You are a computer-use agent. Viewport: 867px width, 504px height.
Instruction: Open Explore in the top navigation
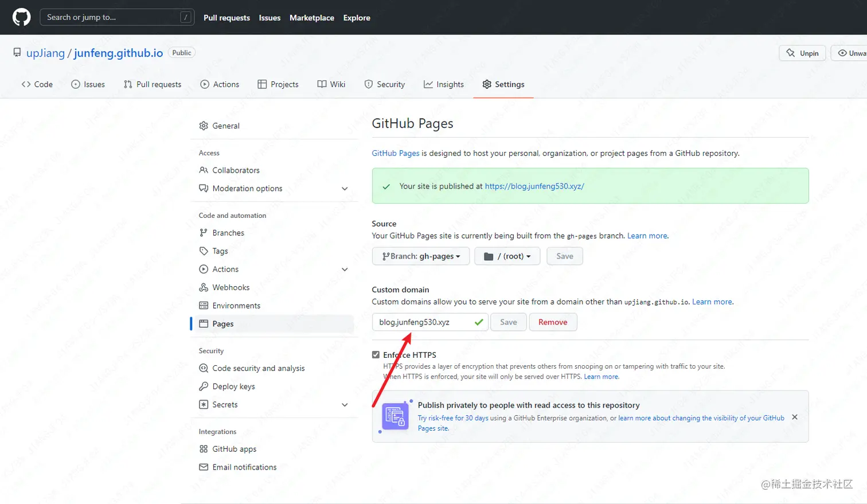(357, 18)
